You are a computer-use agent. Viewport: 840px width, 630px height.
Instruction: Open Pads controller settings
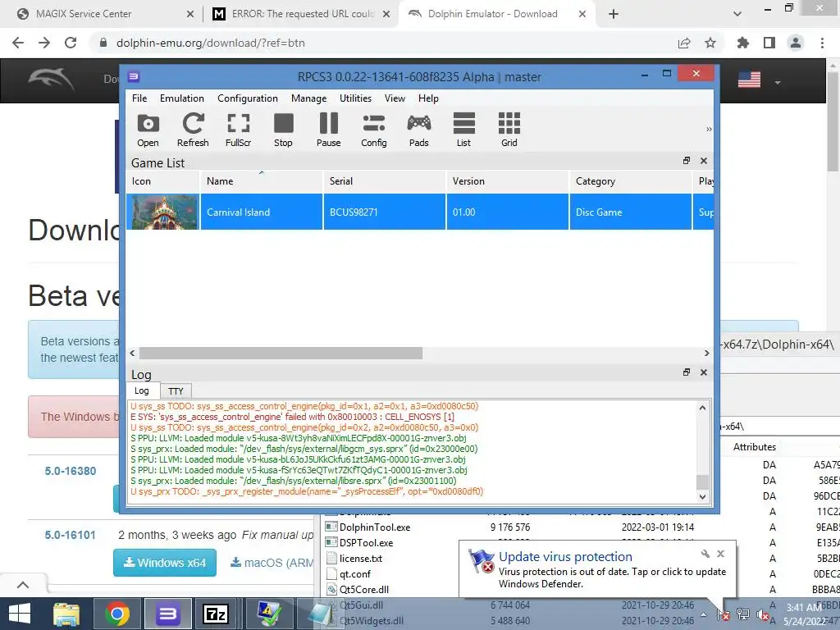(x=419, y=130)
